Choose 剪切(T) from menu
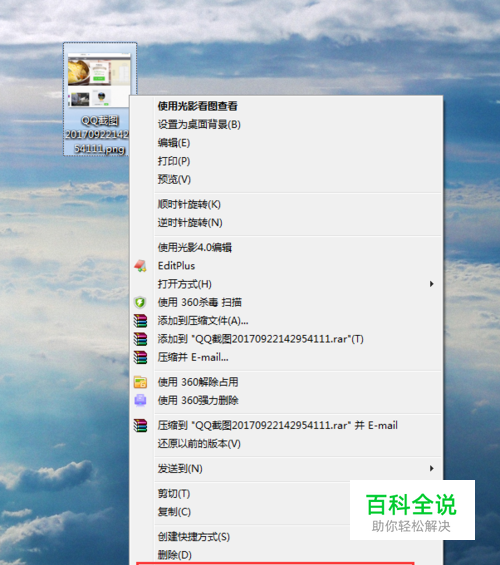 click(x=174, y=494)
